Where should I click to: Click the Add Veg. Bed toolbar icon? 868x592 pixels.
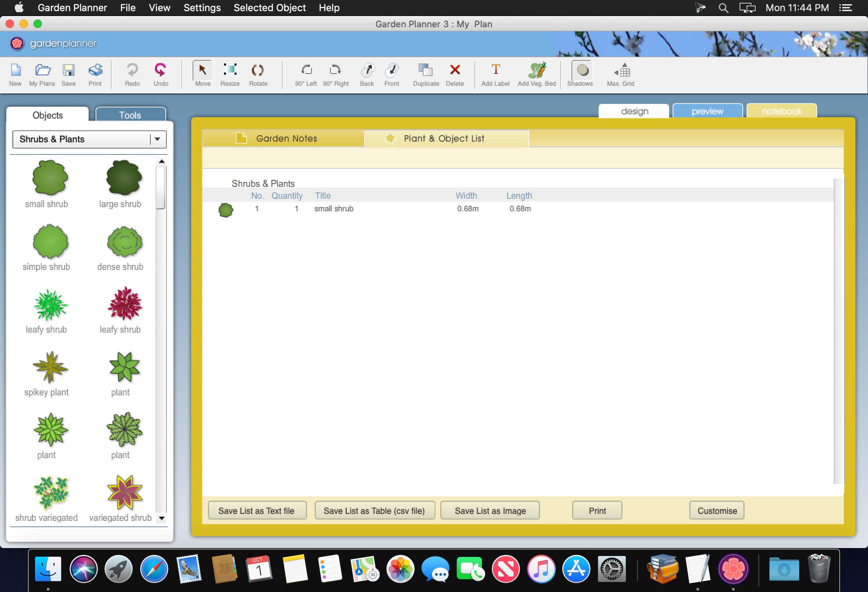tap(536, 70)
